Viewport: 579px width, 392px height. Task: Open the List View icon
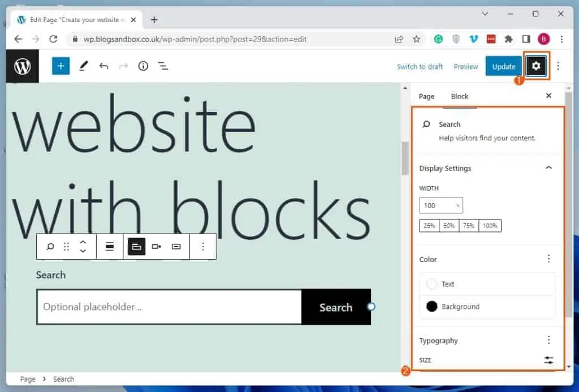(x=163, y=66)
